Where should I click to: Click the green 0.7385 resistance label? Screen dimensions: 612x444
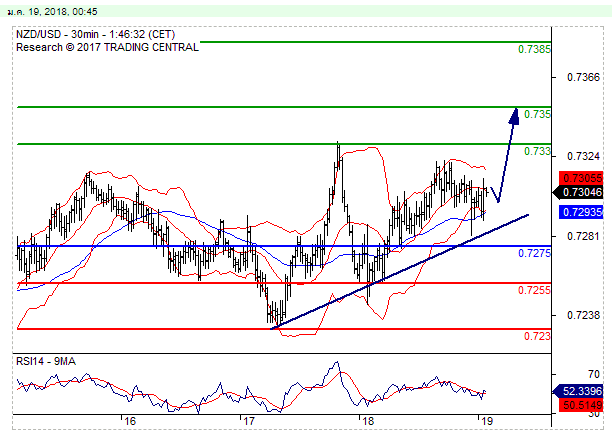[x=534, y=49]
